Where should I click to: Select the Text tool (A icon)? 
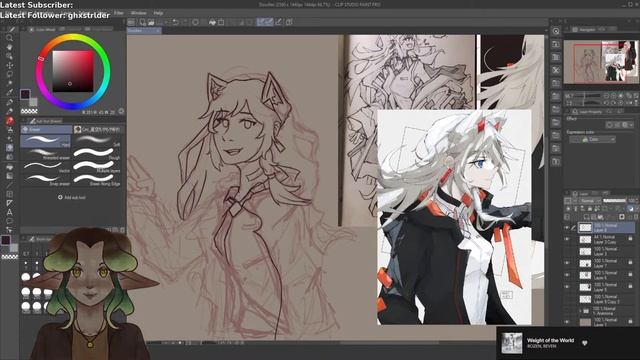(9, 212)
